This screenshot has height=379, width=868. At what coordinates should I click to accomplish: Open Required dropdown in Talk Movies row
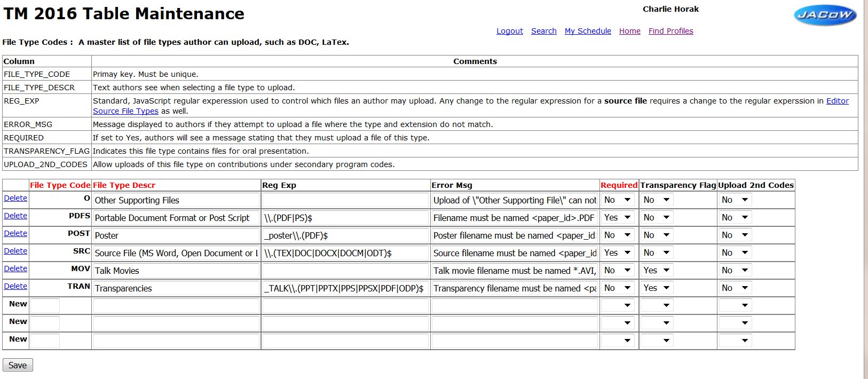tap(618, 271)
